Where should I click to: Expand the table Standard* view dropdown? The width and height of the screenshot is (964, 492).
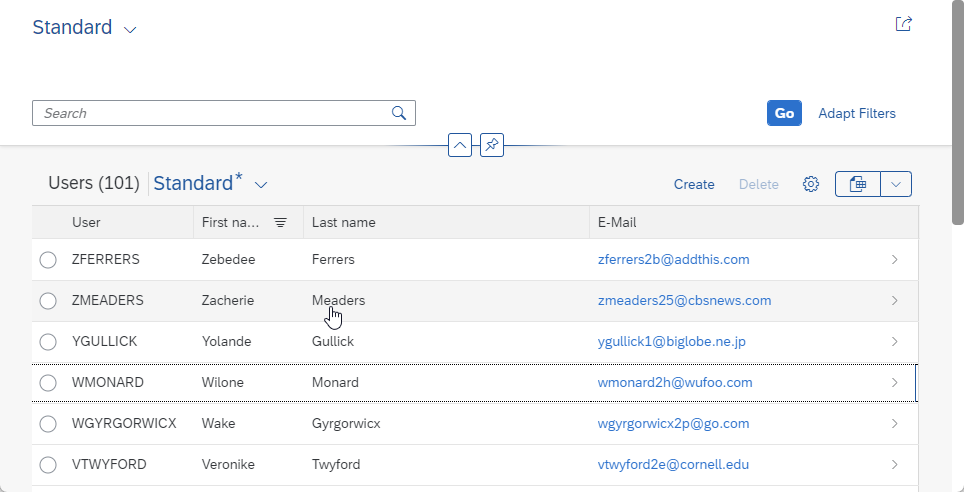261,184
